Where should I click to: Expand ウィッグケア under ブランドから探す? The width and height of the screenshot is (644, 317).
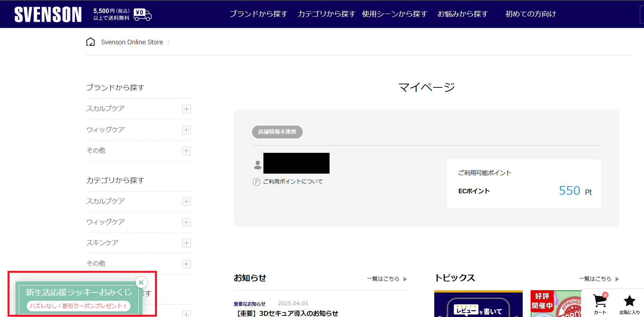186,130
